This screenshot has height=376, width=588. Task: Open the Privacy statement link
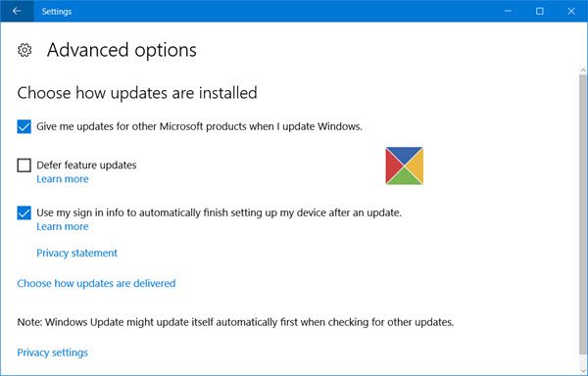pos(76,254)
